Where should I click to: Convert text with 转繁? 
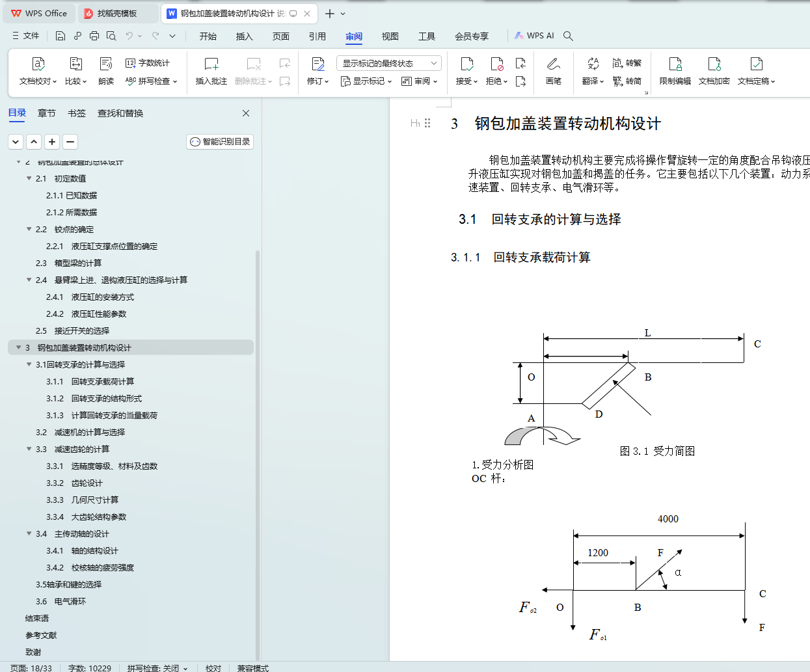(x=627, y=63)
